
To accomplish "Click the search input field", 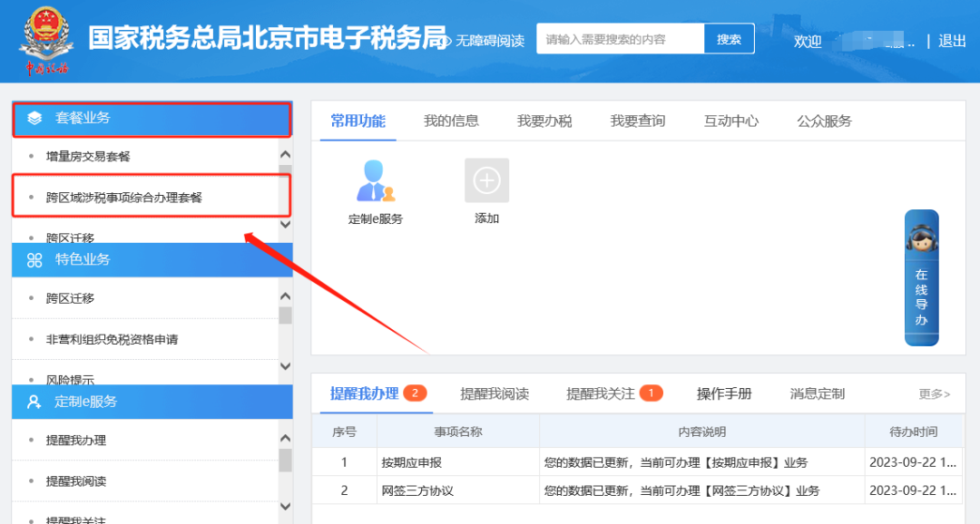I will coord(621,40).
